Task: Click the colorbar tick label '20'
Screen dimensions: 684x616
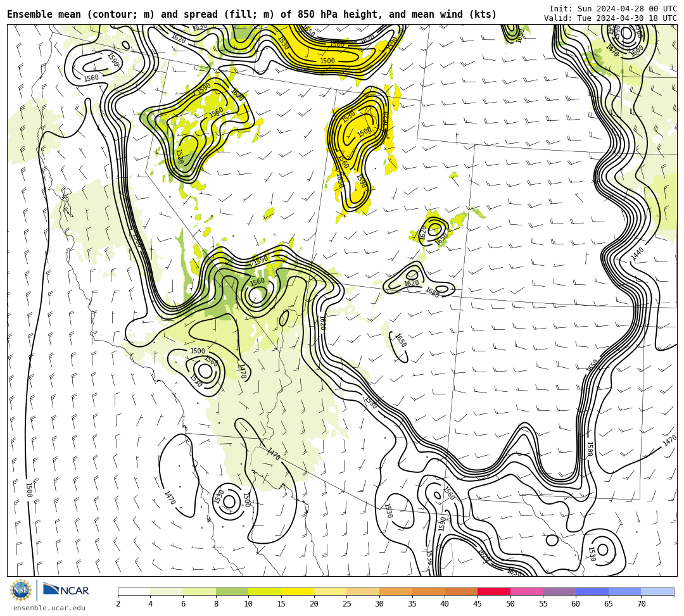Action: 314,604
